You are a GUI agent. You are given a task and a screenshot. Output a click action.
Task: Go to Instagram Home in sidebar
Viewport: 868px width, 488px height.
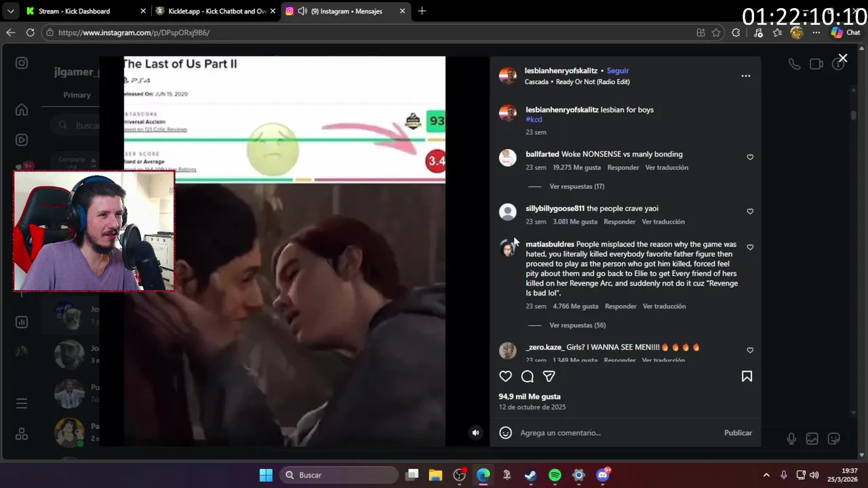22,110
